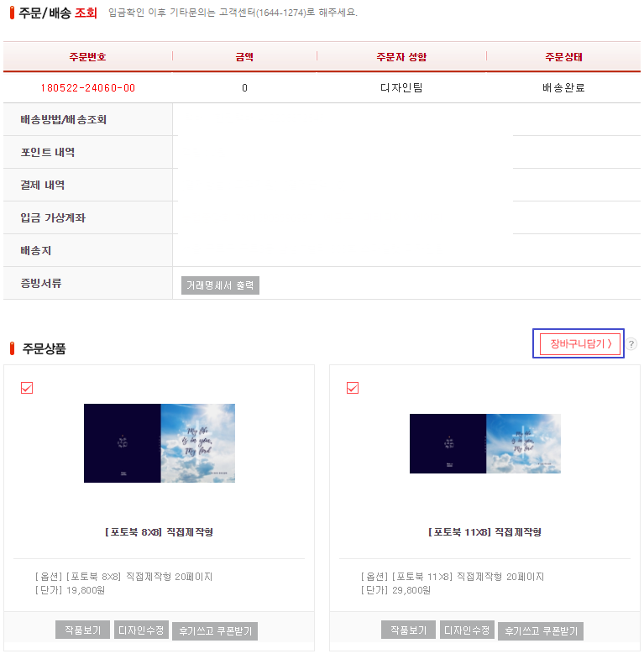This screenshot has height=659, width=644.
Task: Uncheck the 8X8 photobook checkbox
Action: [27, 388]
